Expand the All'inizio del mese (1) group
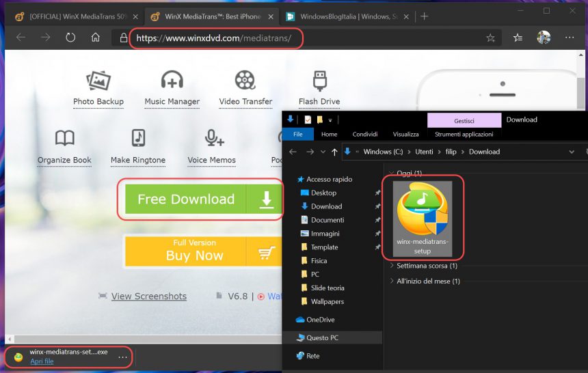588x373 pixels. point(392,281)
